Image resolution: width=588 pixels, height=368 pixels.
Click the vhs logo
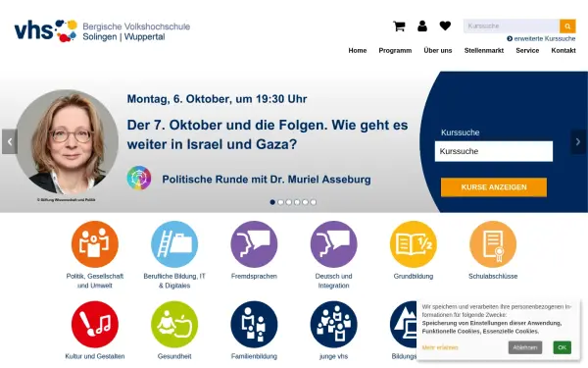coord(46,30)
